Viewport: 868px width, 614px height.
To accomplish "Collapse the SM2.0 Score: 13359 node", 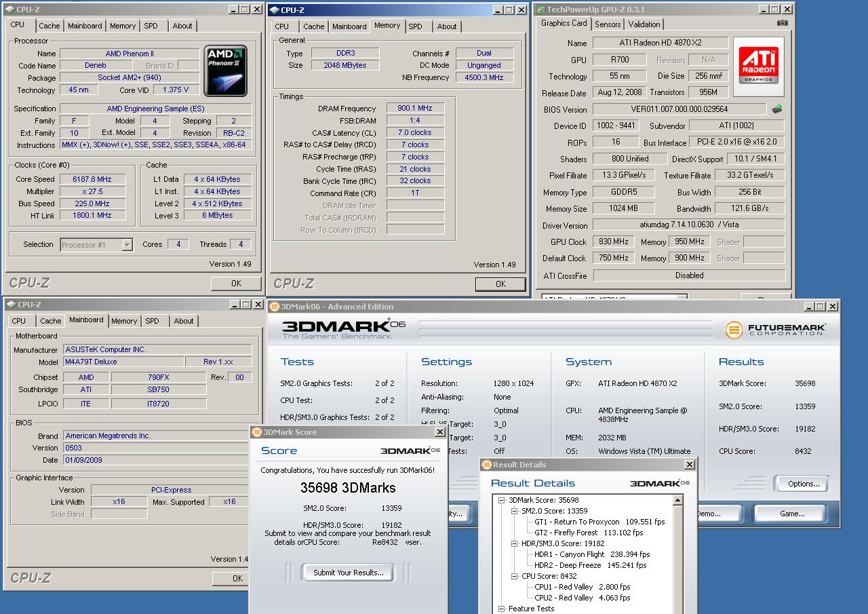I will pos(515,511).
